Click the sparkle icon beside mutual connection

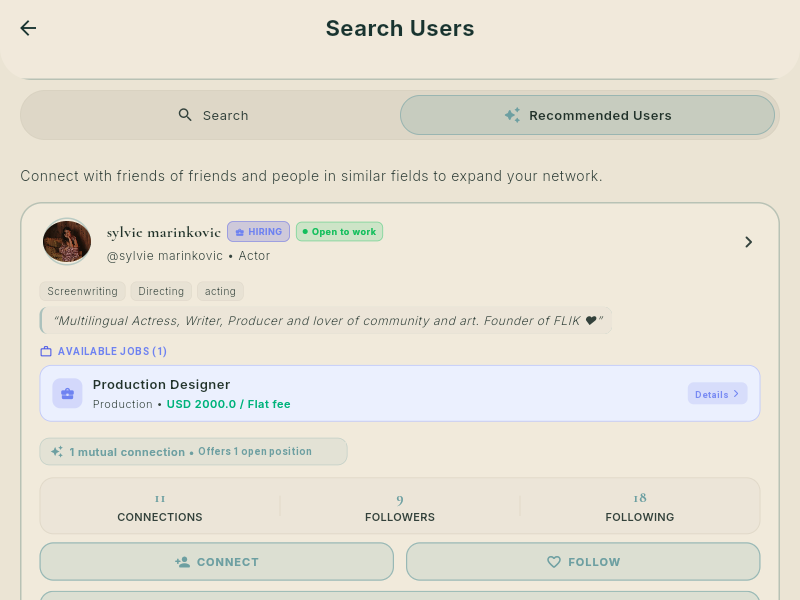(57, 452)
